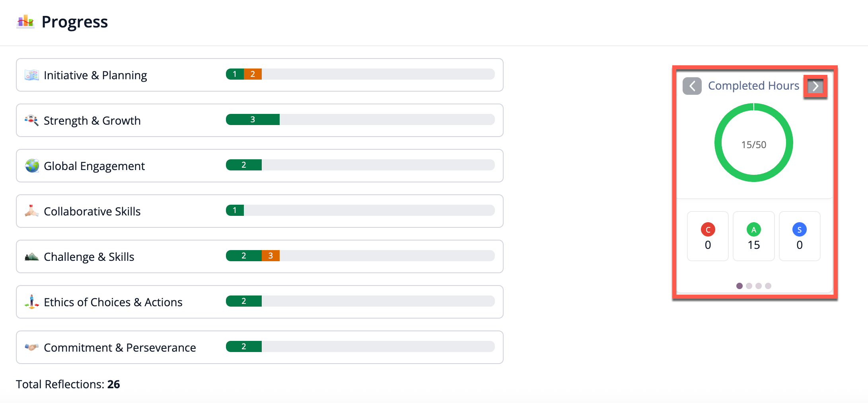Select the green A hours badge
This screenshot has height=403, width=868.
pyautogui.click(x=753, y=229)
